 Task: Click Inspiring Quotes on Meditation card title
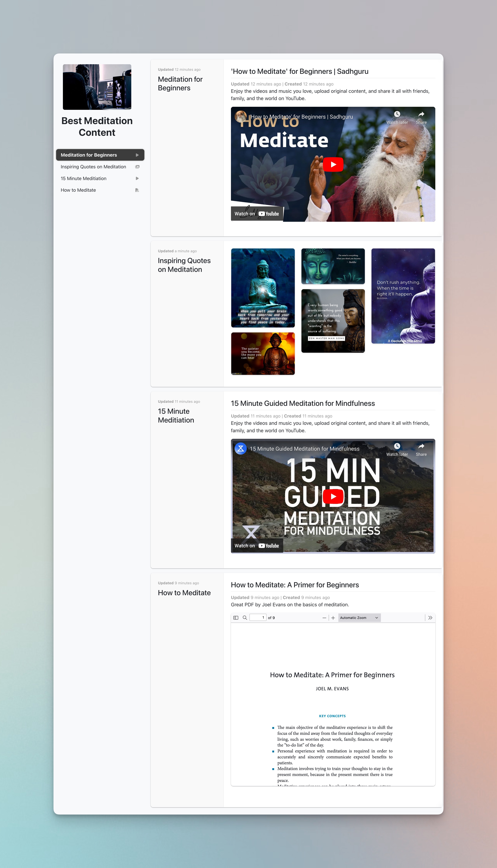pyautogui.click(x=184, y=265)
